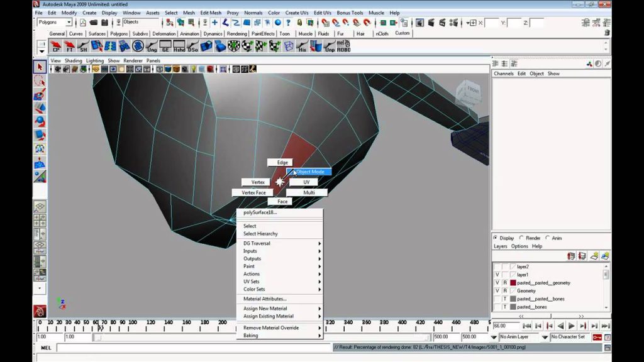Click the blue sphere snap icon
This screenshot has width=644, height=362.
click(x=278, y=23)
